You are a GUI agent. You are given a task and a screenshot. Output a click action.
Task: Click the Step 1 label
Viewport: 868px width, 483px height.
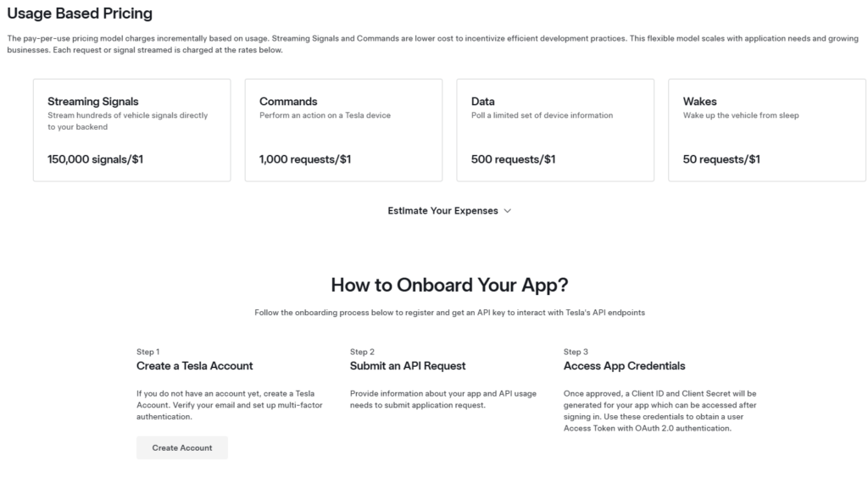tap(148, 352)
